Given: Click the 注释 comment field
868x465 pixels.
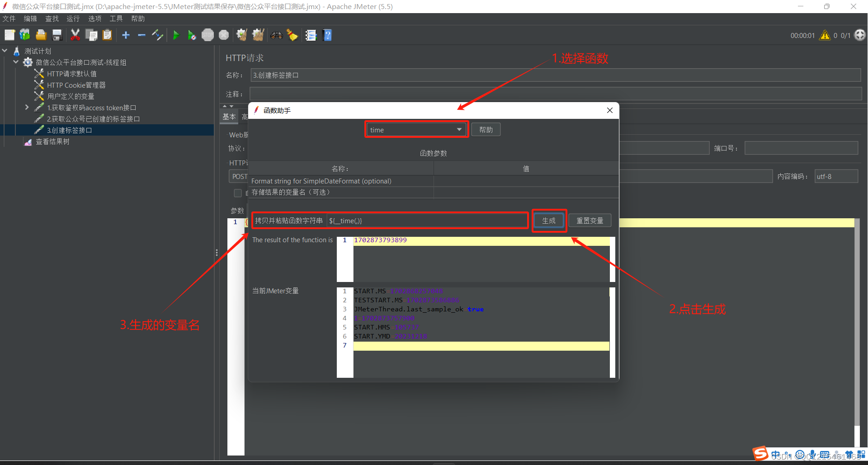Looking at the screenshot, I should (x=556, y=94).
